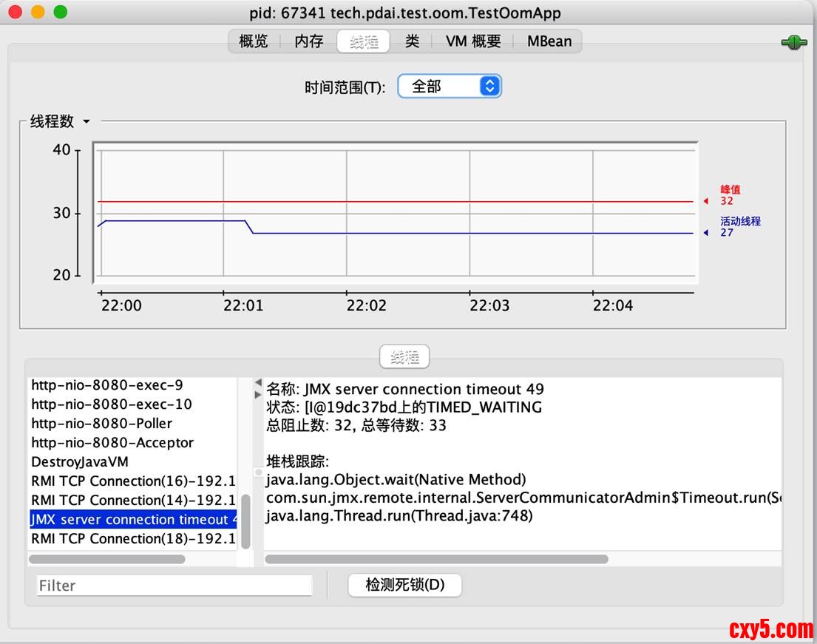The width and height of the screenshot is (817, 644).
Task: Select JMX server connection timeout thread
Action: 133,520
